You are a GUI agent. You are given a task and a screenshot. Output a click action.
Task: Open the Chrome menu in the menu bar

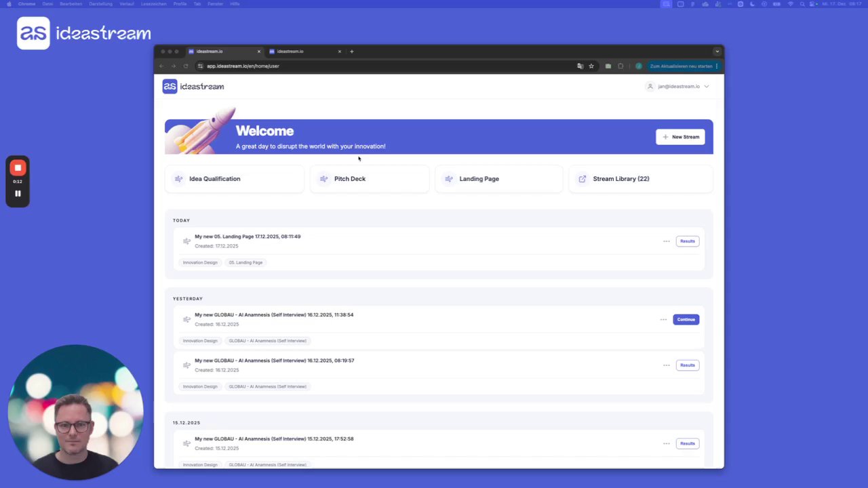tap(26, 3)
